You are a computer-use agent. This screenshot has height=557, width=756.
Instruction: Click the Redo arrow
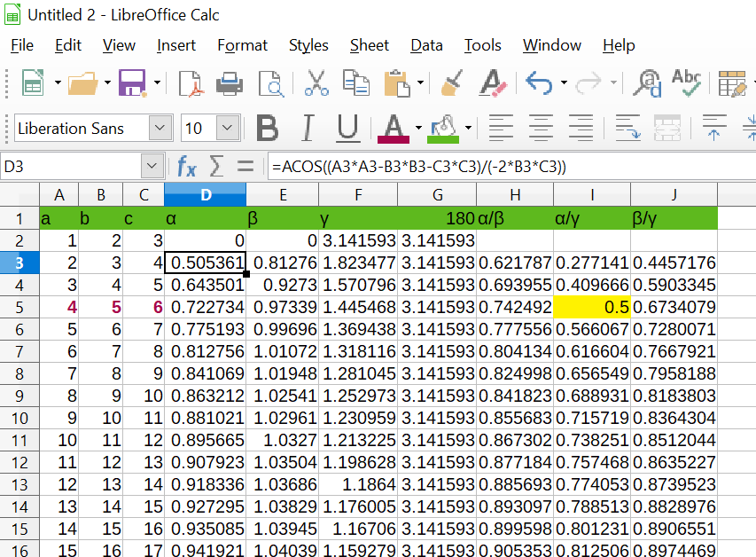pos(588,83)
